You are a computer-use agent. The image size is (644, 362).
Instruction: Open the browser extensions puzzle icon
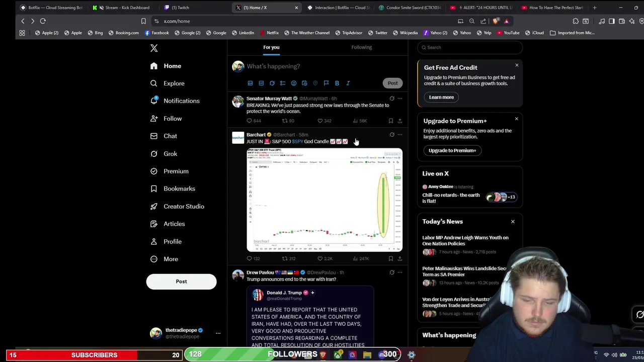click(x=576, y=21)
